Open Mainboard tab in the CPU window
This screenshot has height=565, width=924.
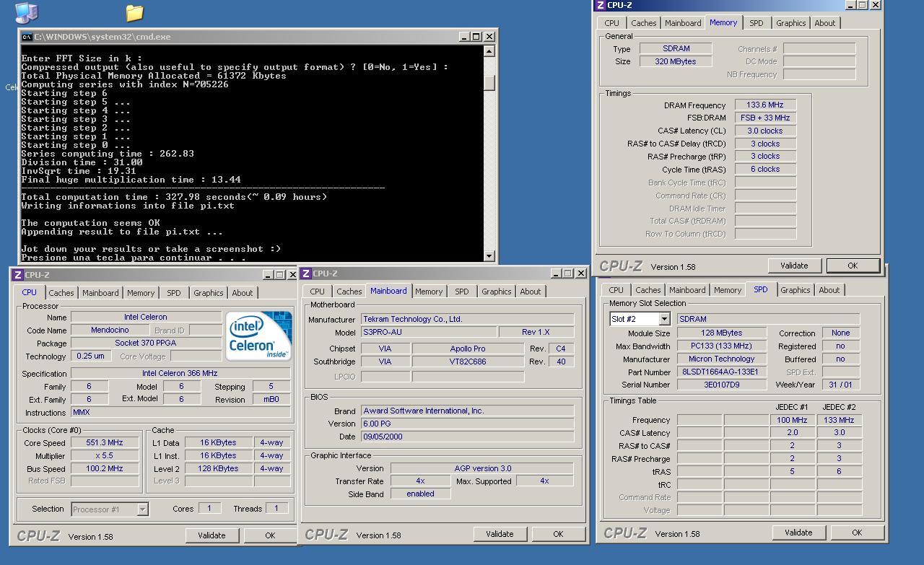[100, 293]
